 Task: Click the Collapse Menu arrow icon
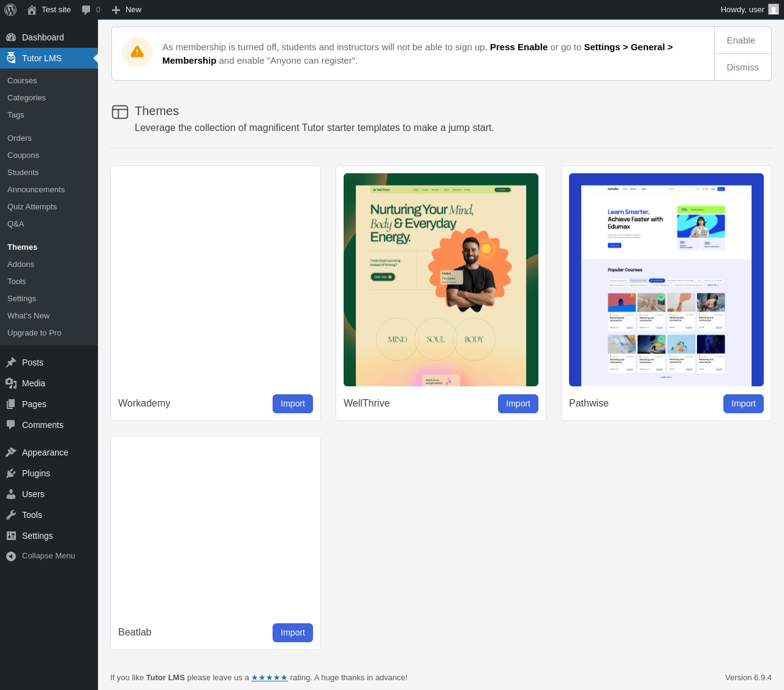click(x=11, y=556)
